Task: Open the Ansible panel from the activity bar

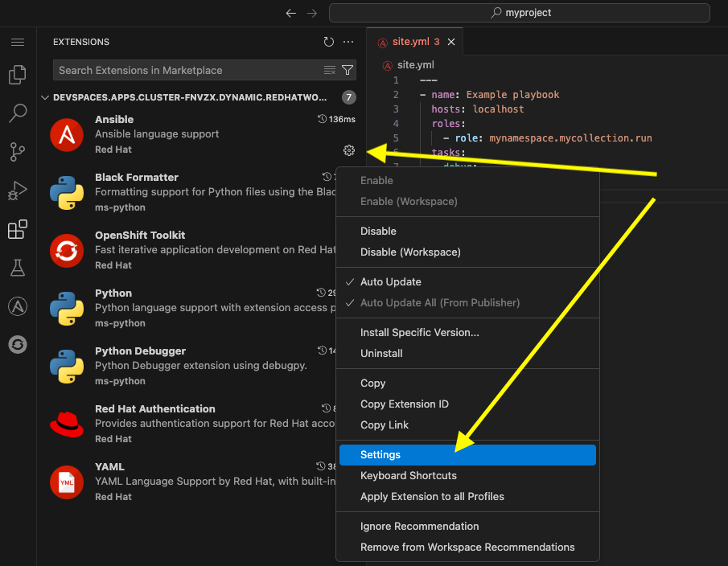Action: point(18,306)
